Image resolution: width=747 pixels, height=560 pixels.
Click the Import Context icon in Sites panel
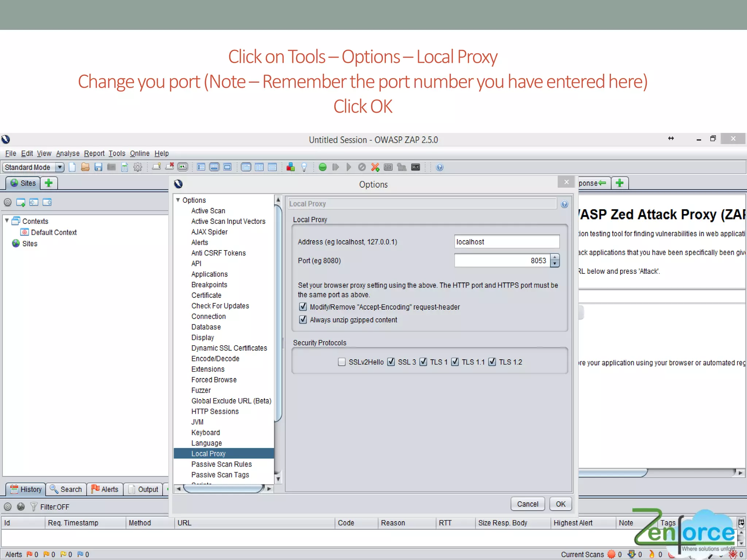coord(34,202)
